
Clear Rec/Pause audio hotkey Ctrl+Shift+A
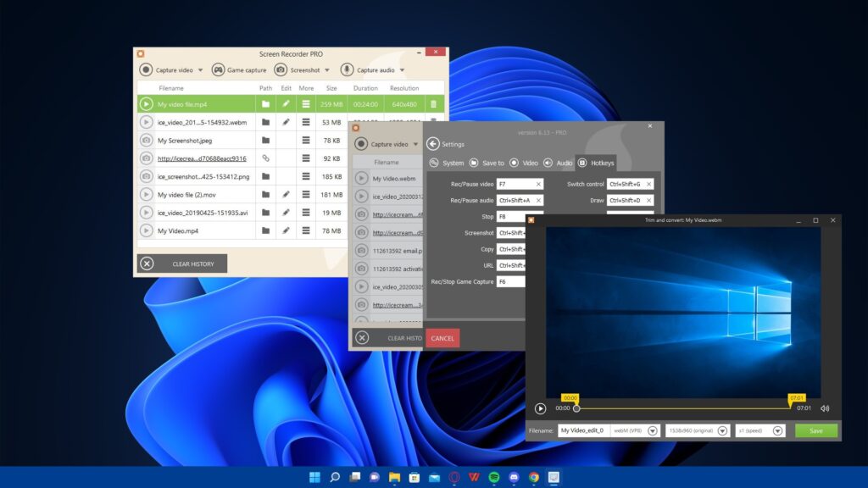(x=538, y=200)
